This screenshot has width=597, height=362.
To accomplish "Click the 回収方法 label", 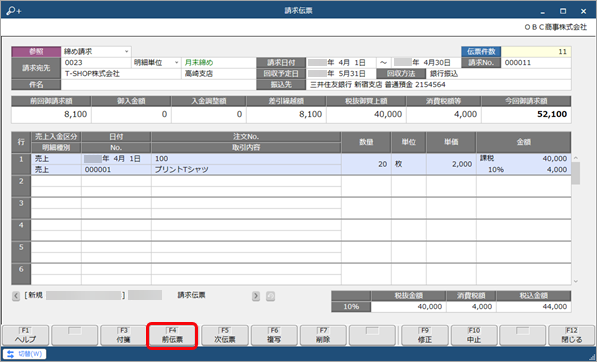I will 401,73.
